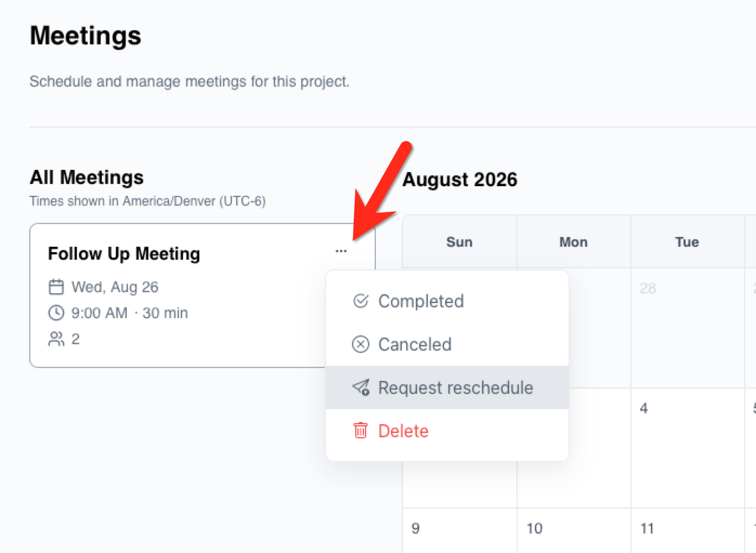
Task: Click the attendees people icon
Action: [x=56, y=339]
